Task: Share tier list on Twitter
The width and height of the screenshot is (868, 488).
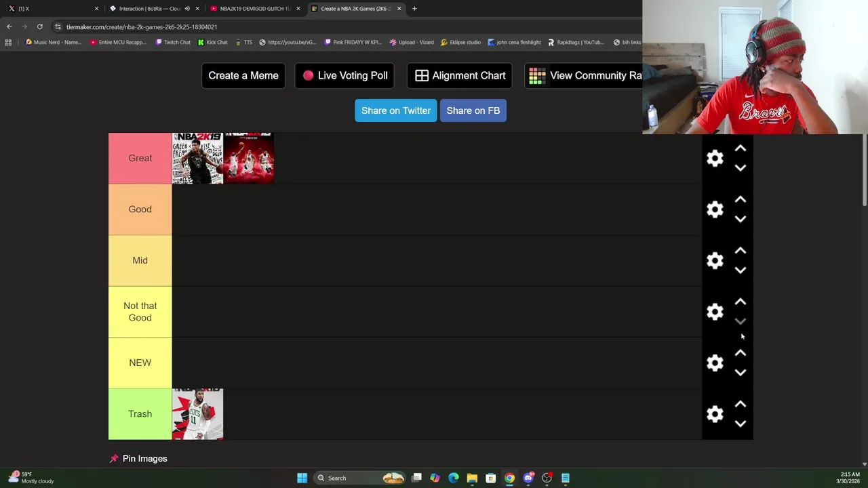Action: pos(396,110)
